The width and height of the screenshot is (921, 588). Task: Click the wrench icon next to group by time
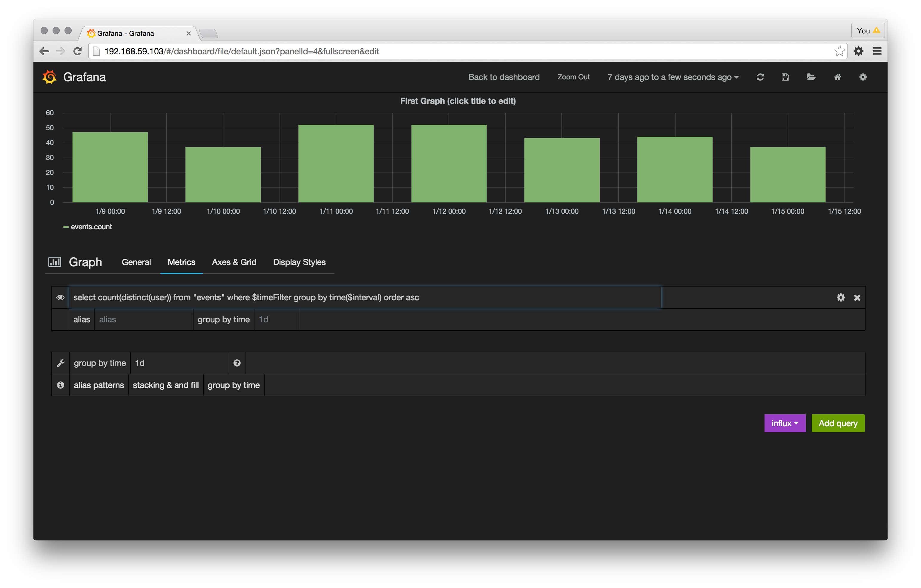(60, 363)
